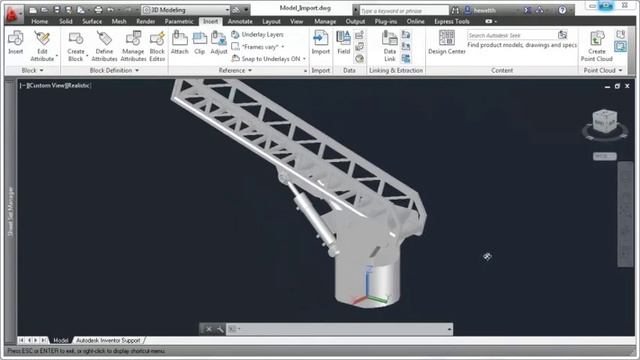
Task: Click the binoculars search icon
Action: pyautogui.click(x=455, y=11)
